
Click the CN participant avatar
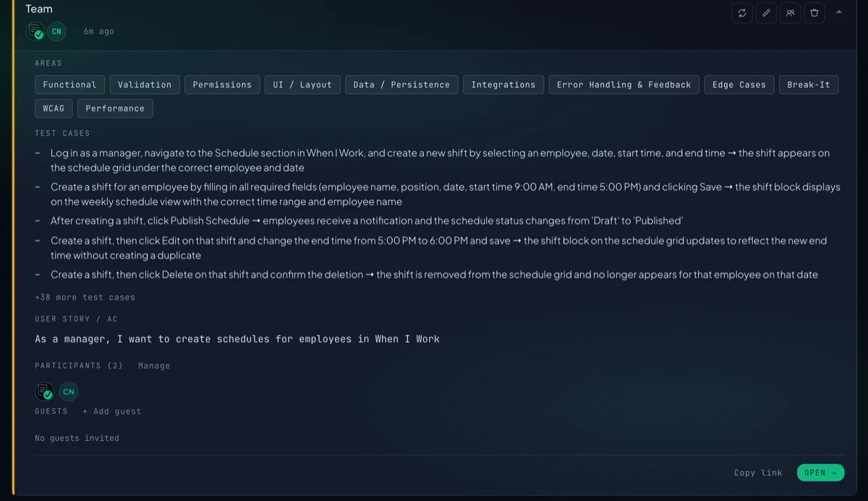pos(69,392)
